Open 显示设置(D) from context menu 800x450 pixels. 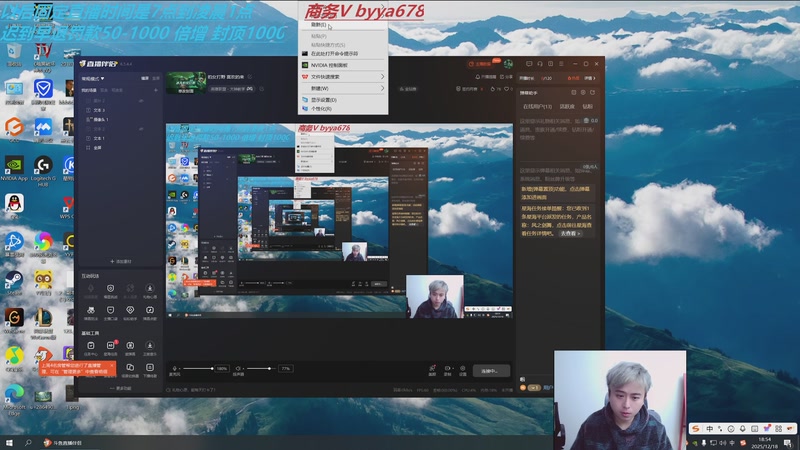[343, 100]
